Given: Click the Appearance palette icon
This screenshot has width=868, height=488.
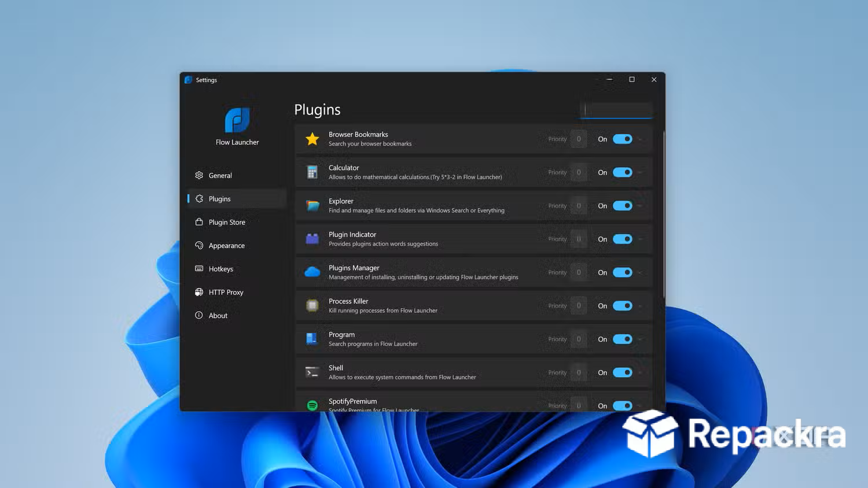Looking at the screenshot, I should pos(199,245).
